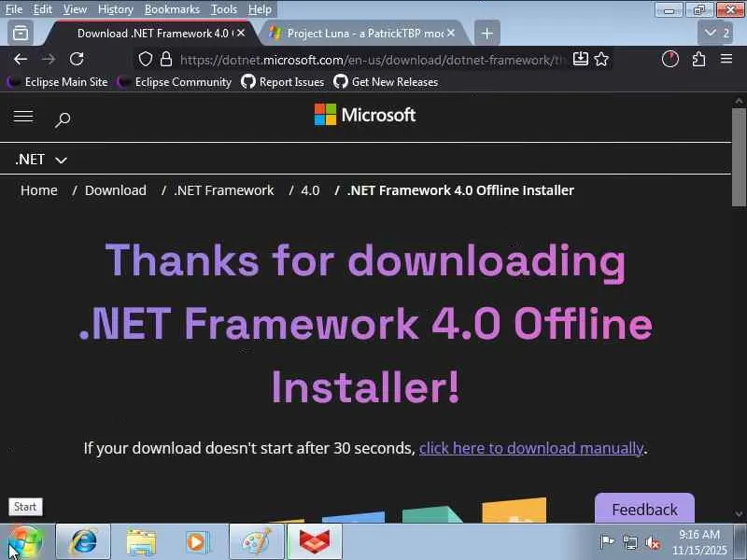Open Windows Explorer folder on the taskbar

pyautogui.click(x=141, y=542)
